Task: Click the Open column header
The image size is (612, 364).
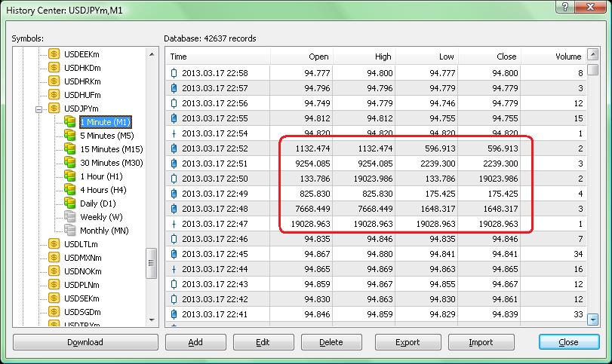Action: (x=301, y=57)
